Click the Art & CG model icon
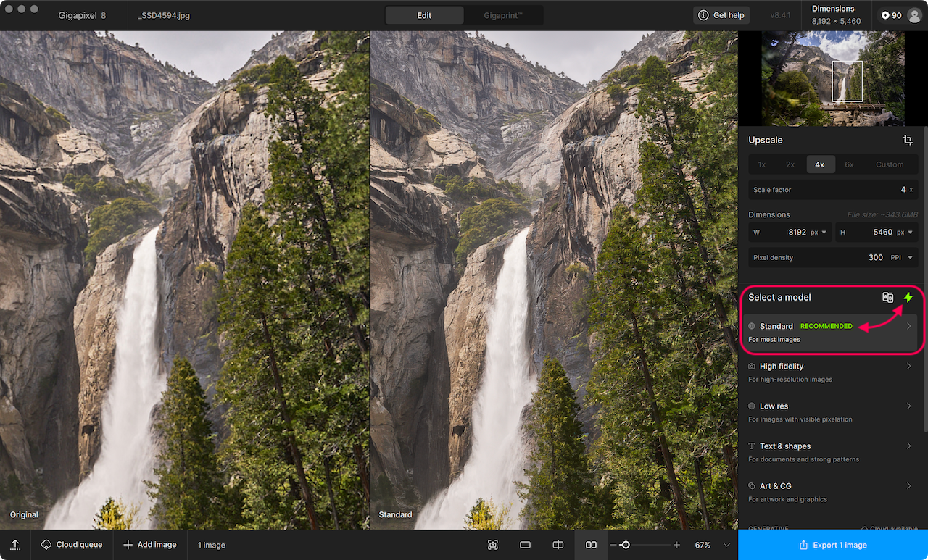 [752, 486]
